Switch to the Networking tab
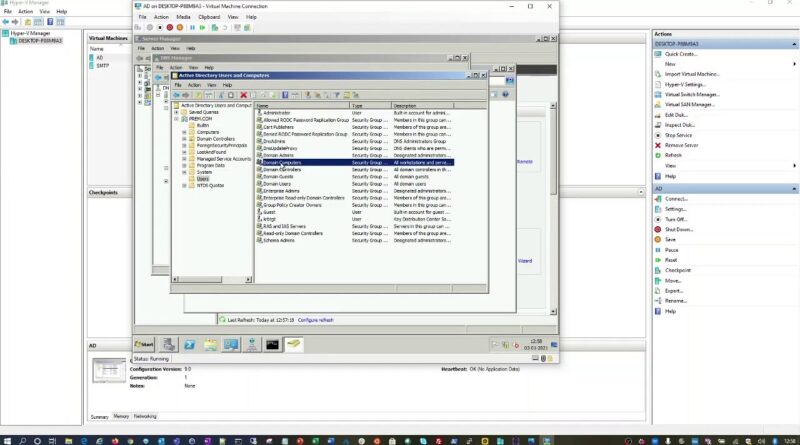 pyautogui.click(x=145, y=416)
